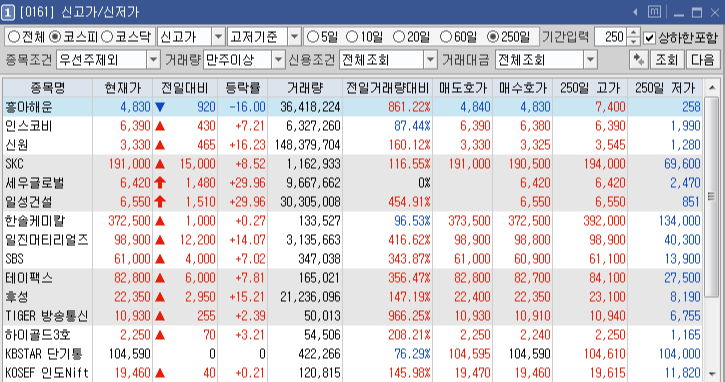
Task: Click the 250일 저가 column header
Action: 664,88
